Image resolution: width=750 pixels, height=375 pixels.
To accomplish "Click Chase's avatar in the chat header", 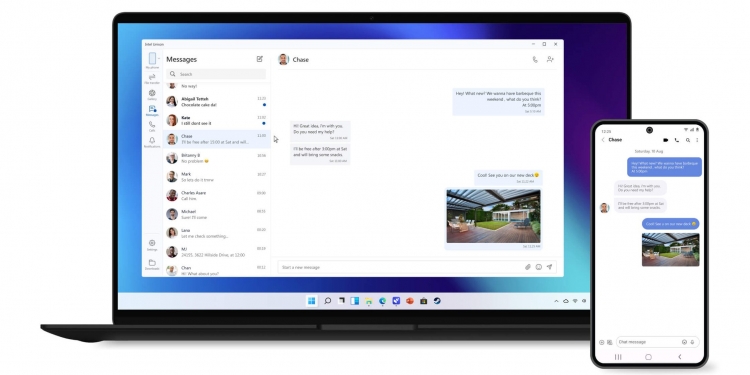I will [283, 59].
